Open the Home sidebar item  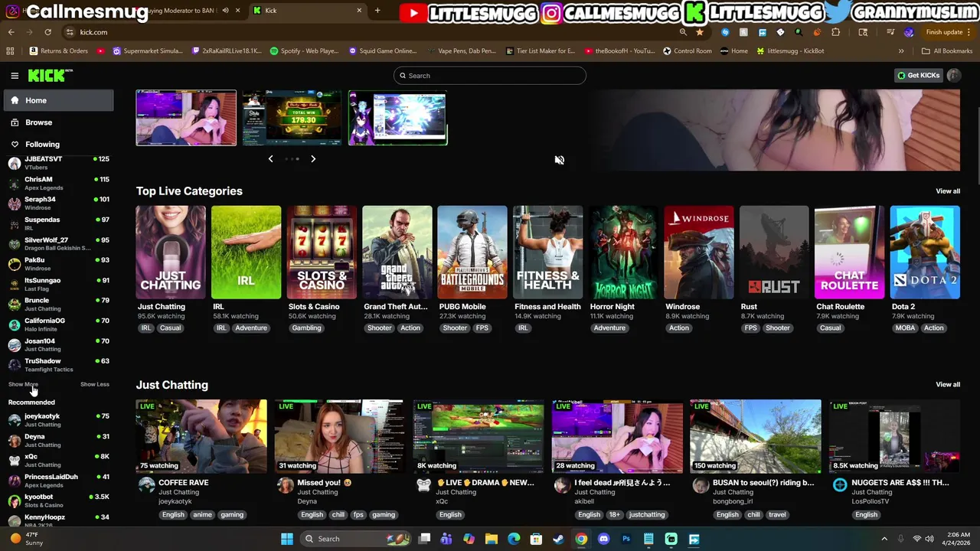pyautogui.click(x=58, y=100)
